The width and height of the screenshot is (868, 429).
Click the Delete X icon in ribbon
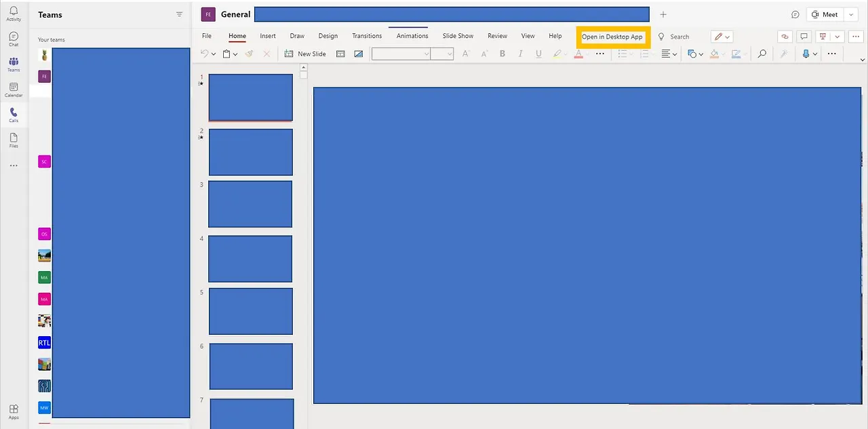267,54
